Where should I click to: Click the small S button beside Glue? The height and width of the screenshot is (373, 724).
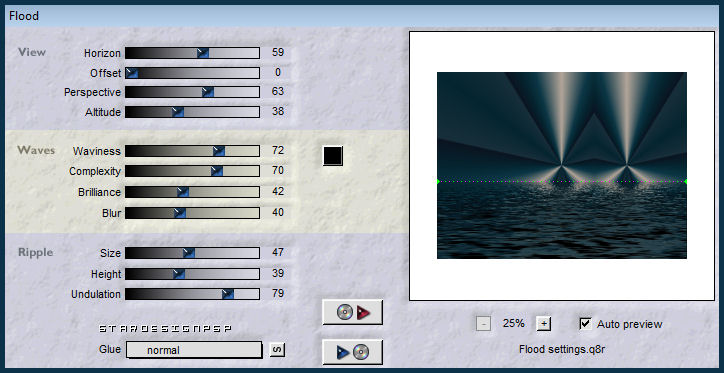tap(277, 349)
